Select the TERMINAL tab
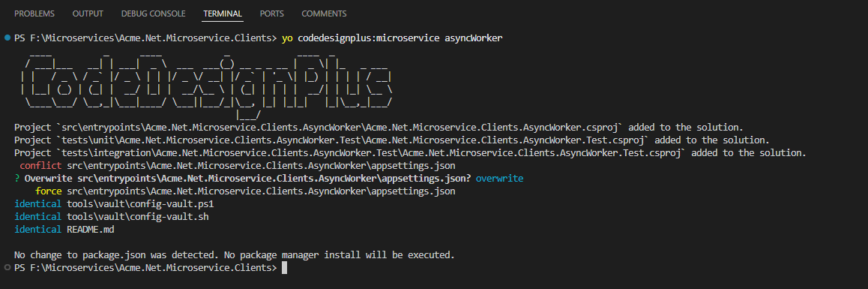This screenshot has height=289, width=868. (x=223, y=14)
